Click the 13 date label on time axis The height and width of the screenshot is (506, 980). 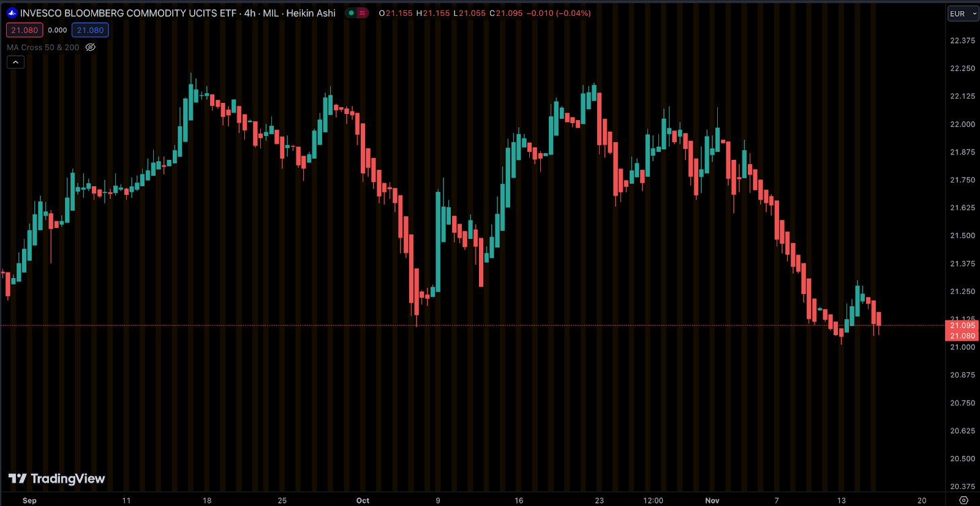(841, 500)
